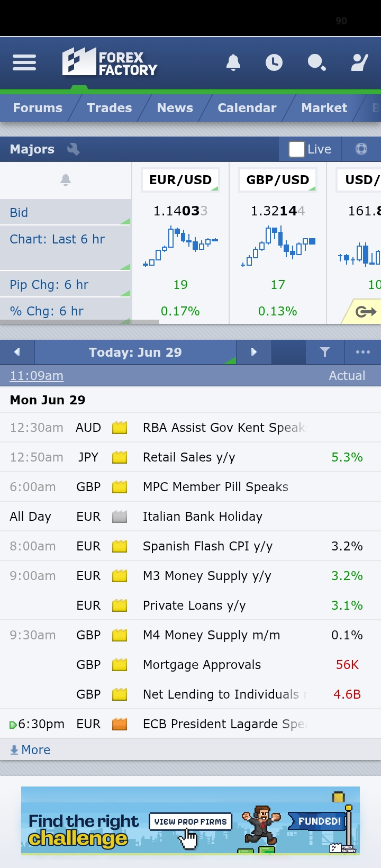Open notifications bell in header
Image resolution: width=381 pixels, height=868 pixels.
click(x=233, y=62)
